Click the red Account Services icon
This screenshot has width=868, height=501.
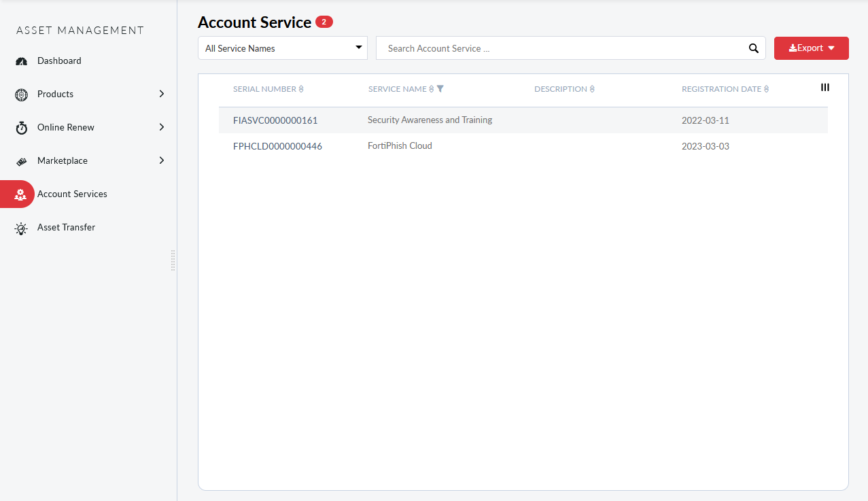click(20, 194)
